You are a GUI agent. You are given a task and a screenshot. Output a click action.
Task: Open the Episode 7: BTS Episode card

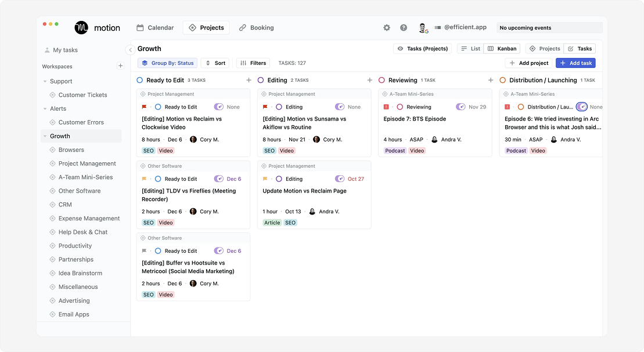pyautogui.click(x=436, y=123)
